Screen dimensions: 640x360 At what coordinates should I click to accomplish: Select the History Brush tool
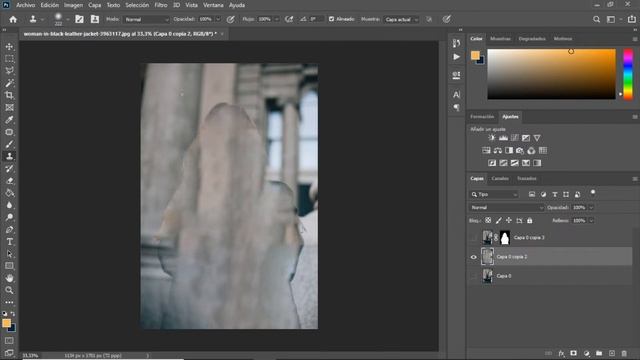click(9, 169)
